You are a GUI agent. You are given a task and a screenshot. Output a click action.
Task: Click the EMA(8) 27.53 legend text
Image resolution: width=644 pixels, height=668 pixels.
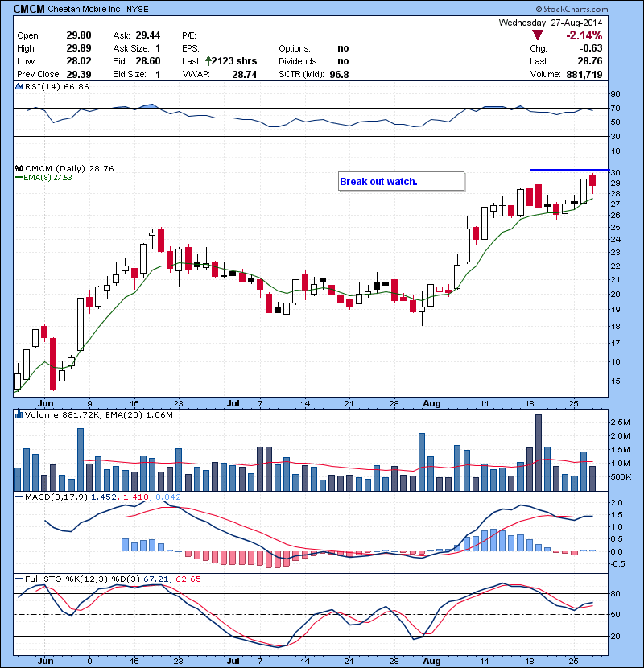pos(47,178)
